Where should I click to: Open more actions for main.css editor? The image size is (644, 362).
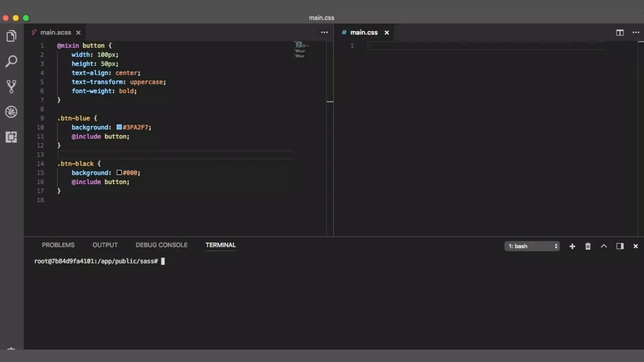point(636,33)
